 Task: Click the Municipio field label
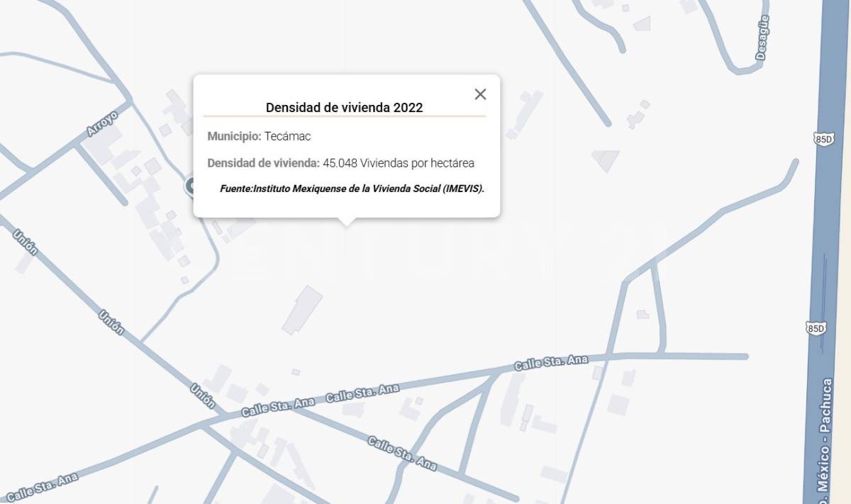pyautogui.click(x=234, y=136)
